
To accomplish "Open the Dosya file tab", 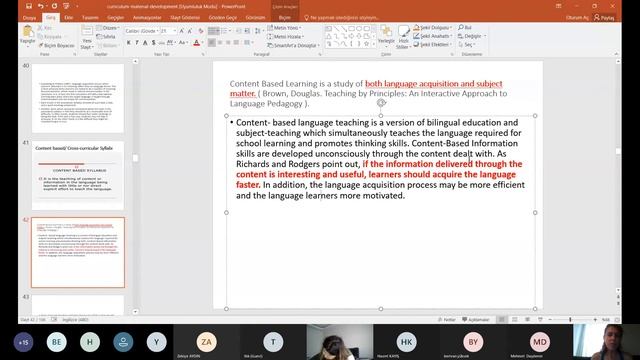I will 29,18.
